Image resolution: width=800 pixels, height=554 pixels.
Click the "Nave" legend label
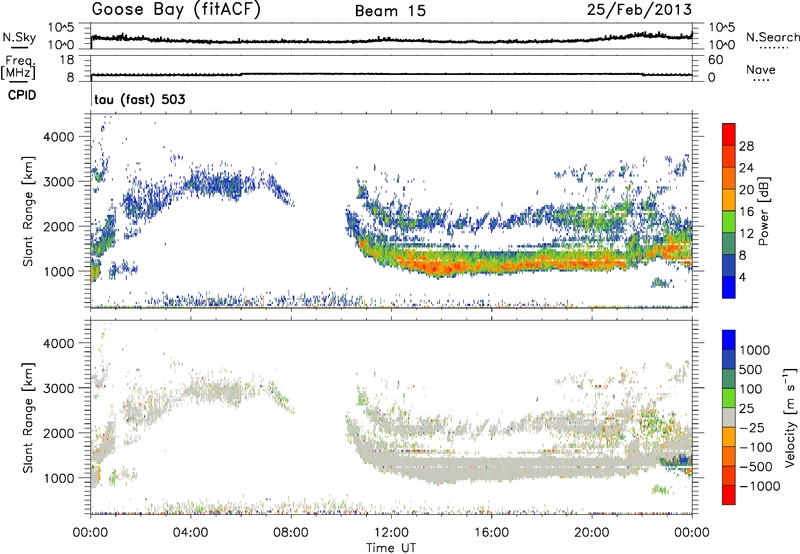coord(760,70)
